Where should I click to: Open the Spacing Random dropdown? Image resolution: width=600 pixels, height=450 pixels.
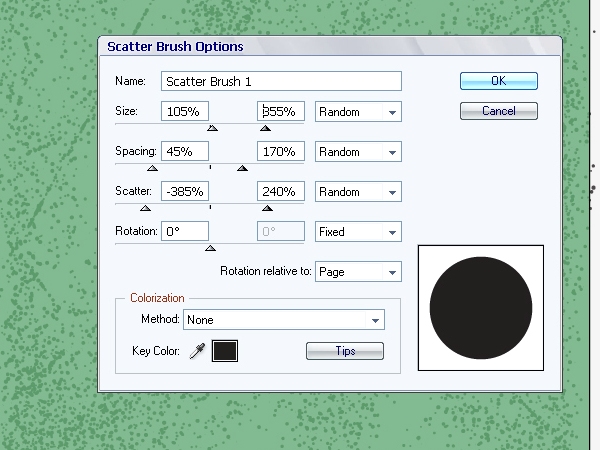358,152
